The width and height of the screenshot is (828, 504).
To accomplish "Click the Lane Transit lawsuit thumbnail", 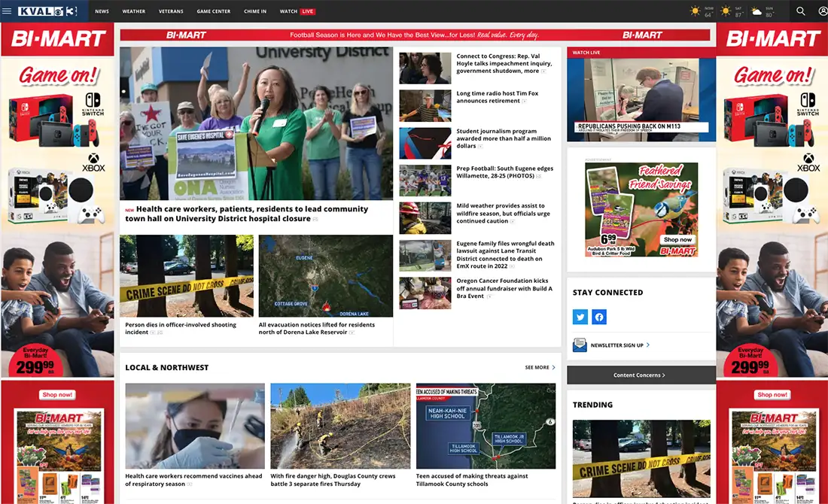I will click(x=425, y=256).
